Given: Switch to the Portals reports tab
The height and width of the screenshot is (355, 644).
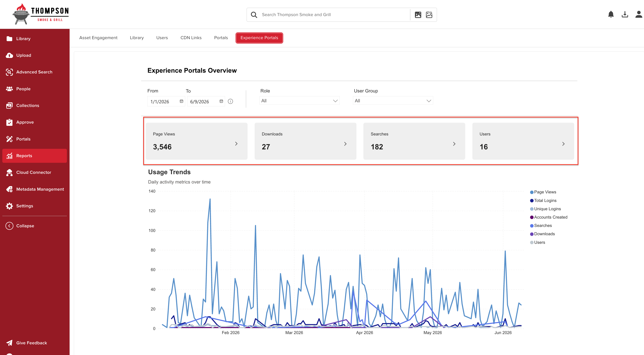Looking at the screenshot, I should click(x=221, y=38).
